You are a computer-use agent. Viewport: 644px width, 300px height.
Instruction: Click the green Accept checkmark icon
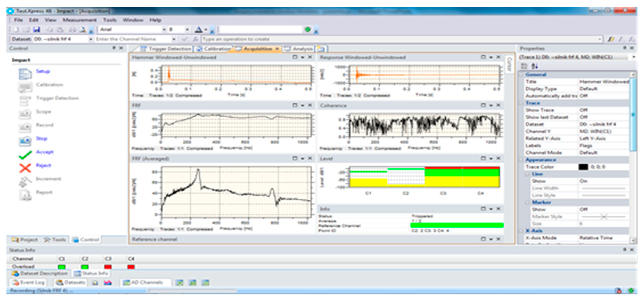25,155
